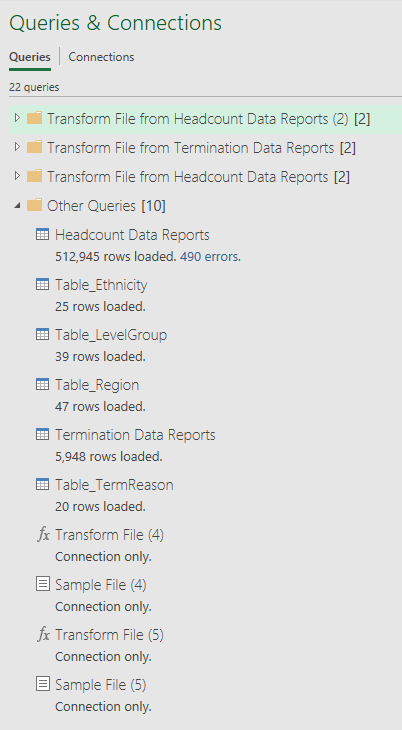Click the Sample File (4) list icon
402x730 pixels.
[x=42, y=584]
